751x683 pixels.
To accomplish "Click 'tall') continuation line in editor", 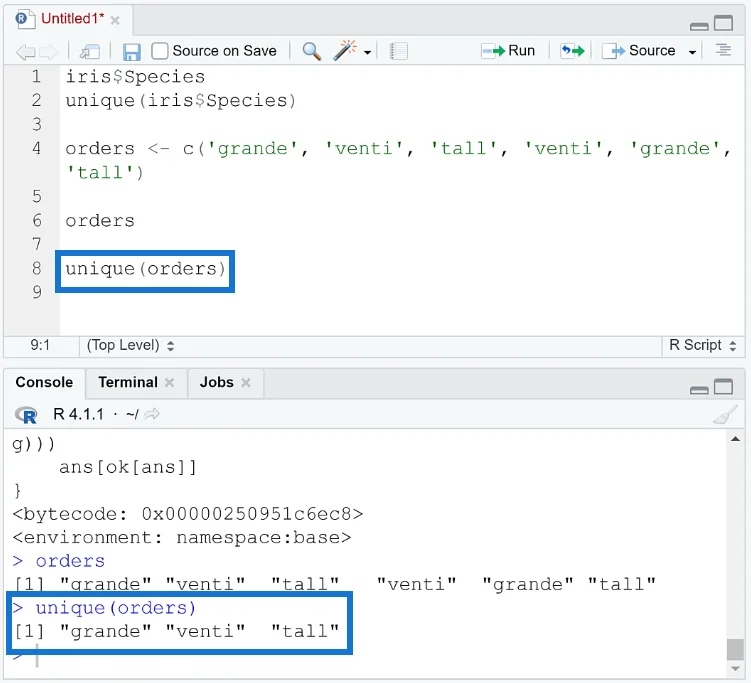I will (104, 172).
